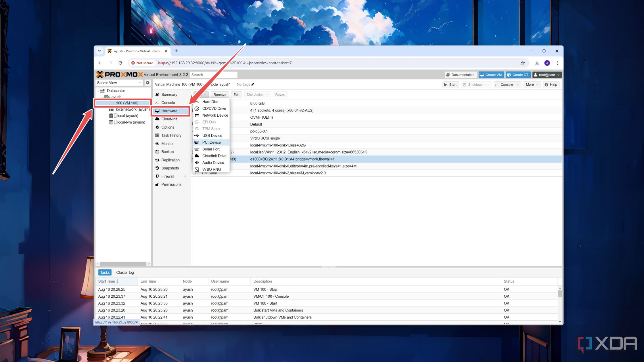Sort by Start Time column header
Screen dimensions: 644x362
(x=117, y=281)
